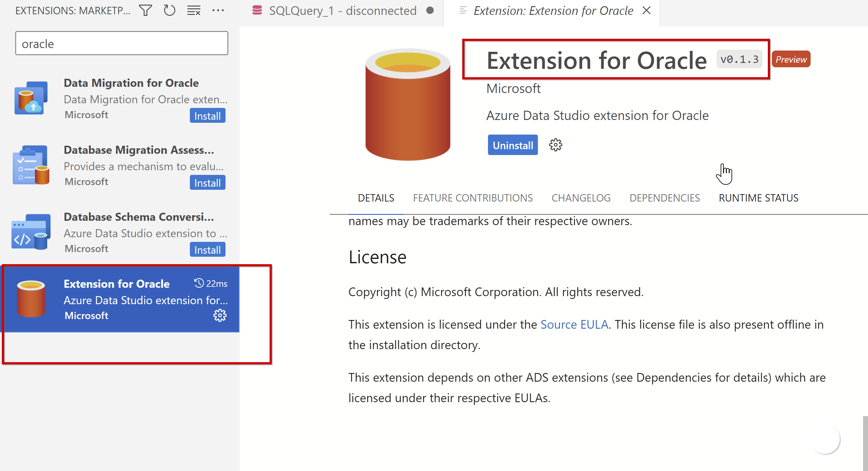Install Data Migration for Oracle

point(207,116)
